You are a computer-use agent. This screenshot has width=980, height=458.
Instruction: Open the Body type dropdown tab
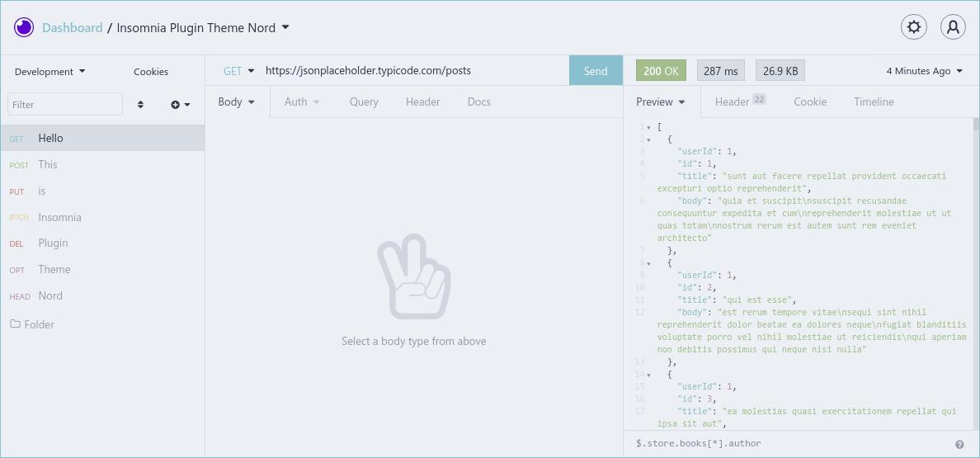pyautogui.click(x=237, y=102)
